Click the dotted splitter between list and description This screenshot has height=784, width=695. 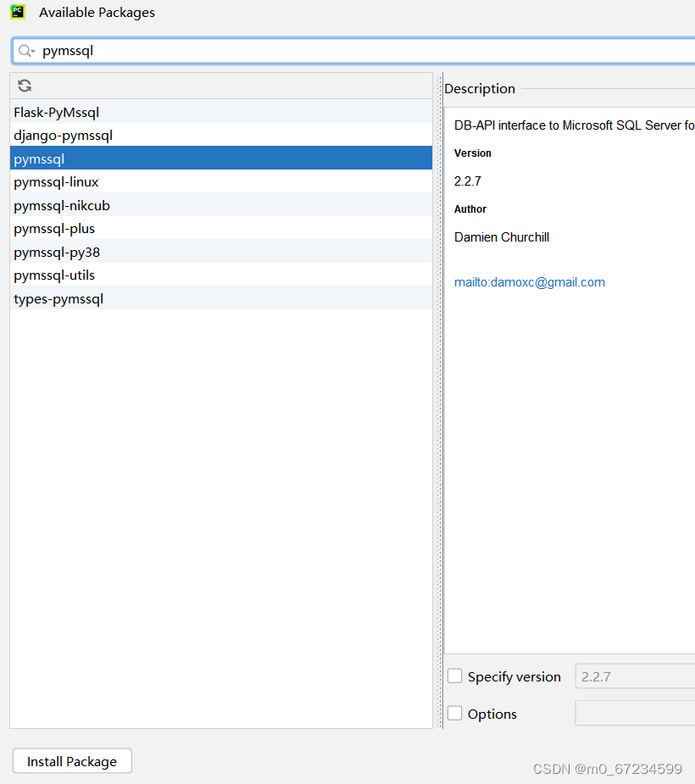440,400
